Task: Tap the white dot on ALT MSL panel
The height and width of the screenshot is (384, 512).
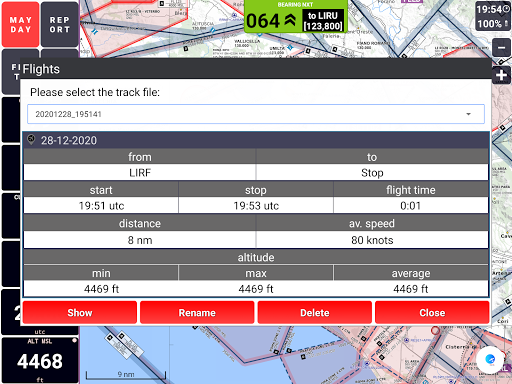Action: (x=74, y=340)
